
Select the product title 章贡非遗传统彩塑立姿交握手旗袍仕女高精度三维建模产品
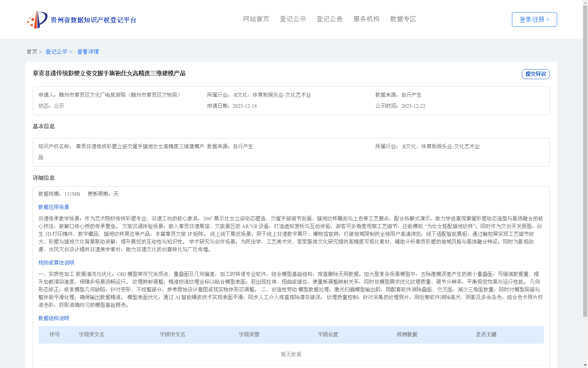109,74
